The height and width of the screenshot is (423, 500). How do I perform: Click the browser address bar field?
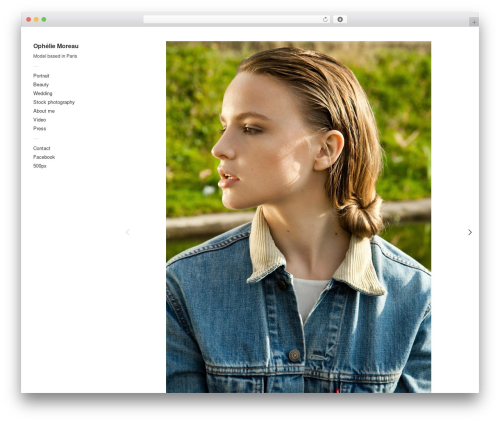tap(236, 19)
